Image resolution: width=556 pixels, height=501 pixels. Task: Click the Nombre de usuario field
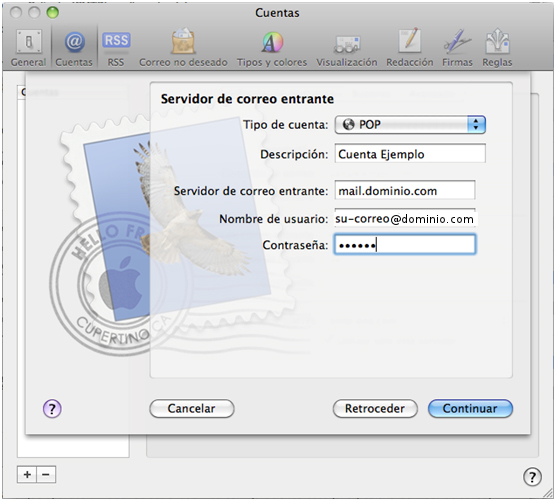[x=405, y=218]
